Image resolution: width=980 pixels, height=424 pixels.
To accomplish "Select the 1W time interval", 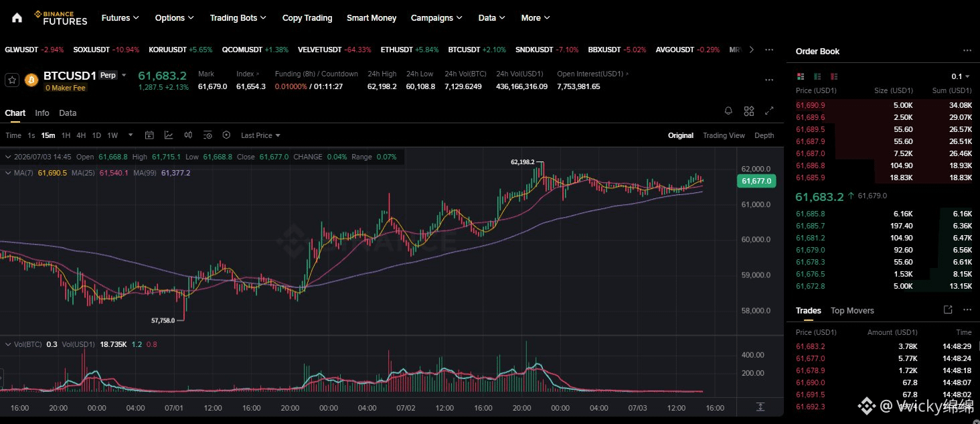I will point(112,135).
